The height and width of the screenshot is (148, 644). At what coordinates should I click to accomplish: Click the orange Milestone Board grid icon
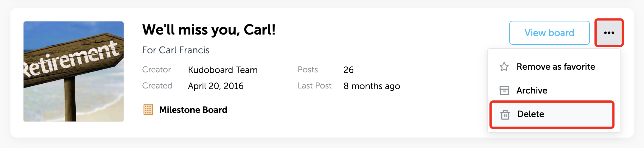(x=148, y=110)
